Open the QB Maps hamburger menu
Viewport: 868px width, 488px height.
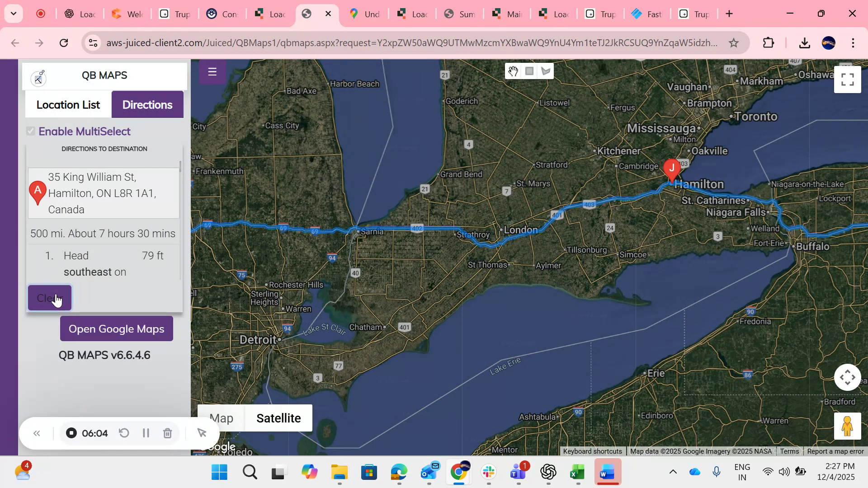point(212,71)
